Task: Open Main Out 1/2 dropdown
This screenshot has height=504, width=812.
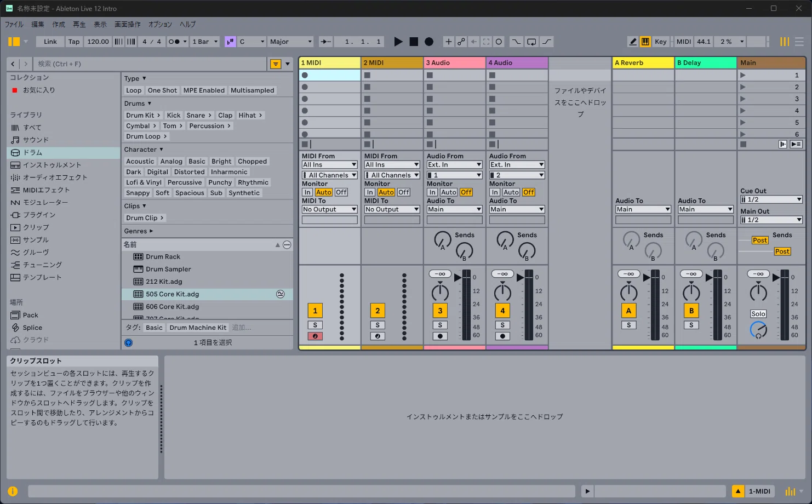Action: [x=771, y=220]
